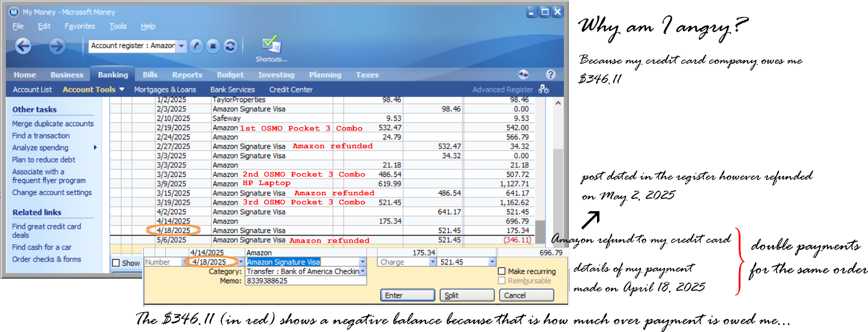Open the Account register address dropdown
The width and height of the screenshot is (868, 332).
point(182,46)
